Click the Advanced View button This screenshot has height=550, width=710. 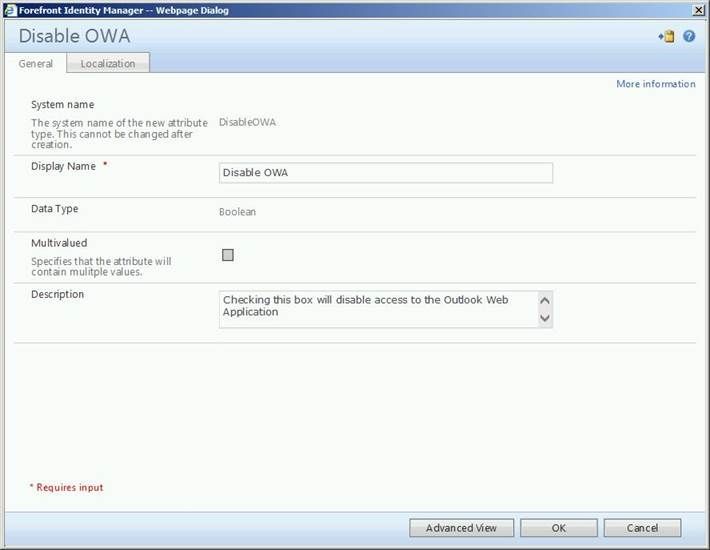[x=461, y=528]
